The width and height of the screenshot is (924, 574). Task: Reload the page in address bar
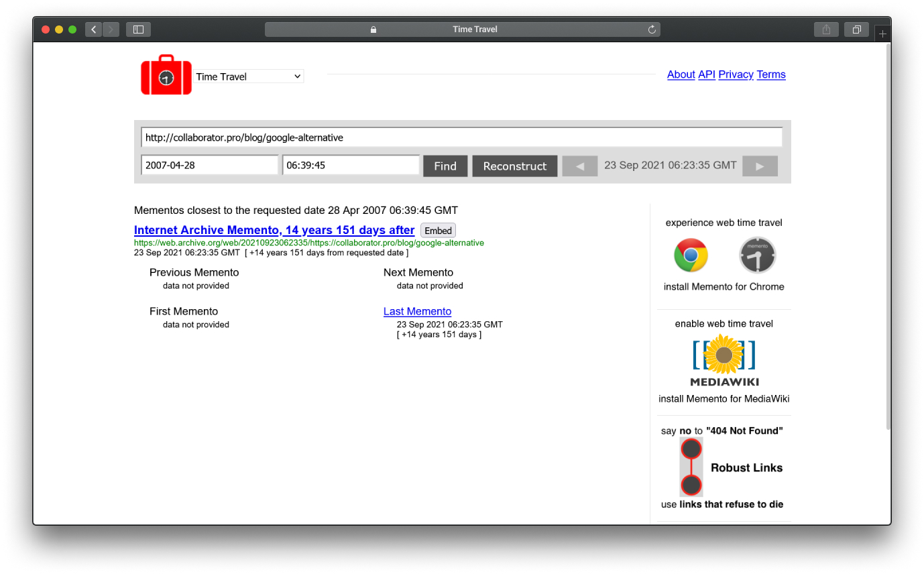651,30
